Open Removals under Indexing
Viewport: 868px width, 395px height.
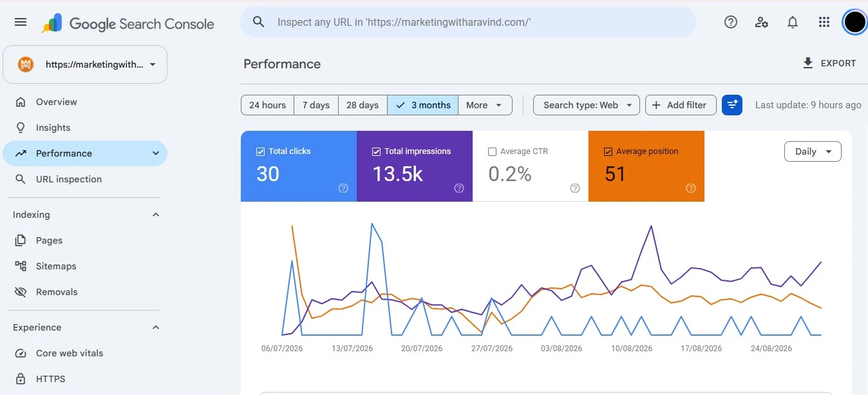coord(85,292)
